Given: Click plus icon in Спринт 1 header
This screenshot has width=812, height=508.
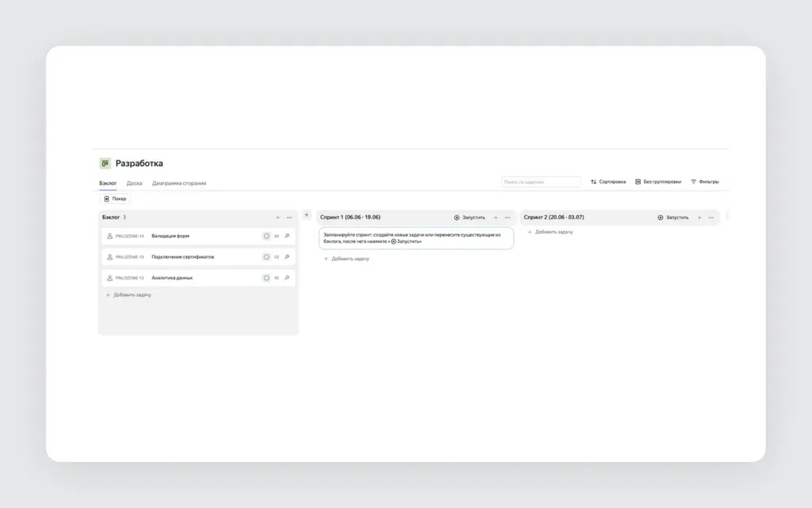Looking at the screenshot, I should coord(496,217).
